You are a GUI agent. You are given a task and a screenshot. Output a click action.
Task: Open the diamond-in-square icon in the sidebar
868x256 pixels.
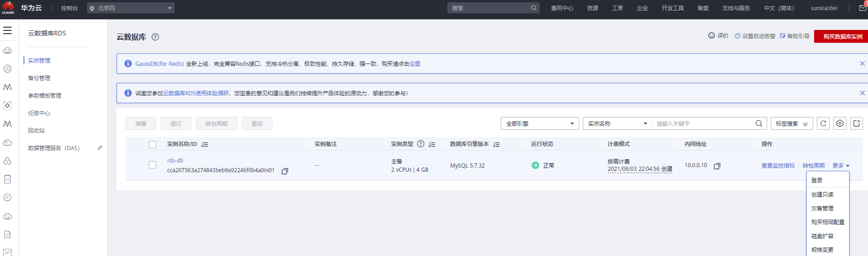pyautogui.click(x=7, y=105)
